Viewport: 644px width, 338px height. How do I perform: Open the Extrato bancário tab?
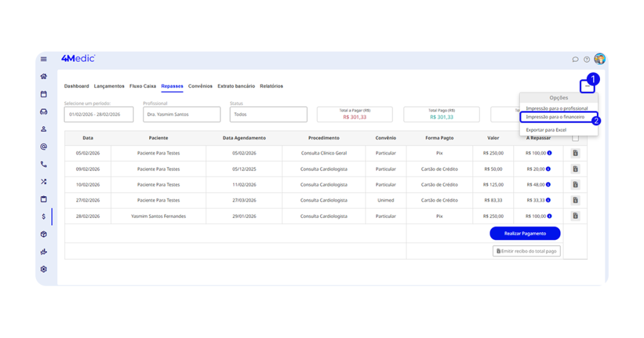pyautogui.click(x=236, y=86)
